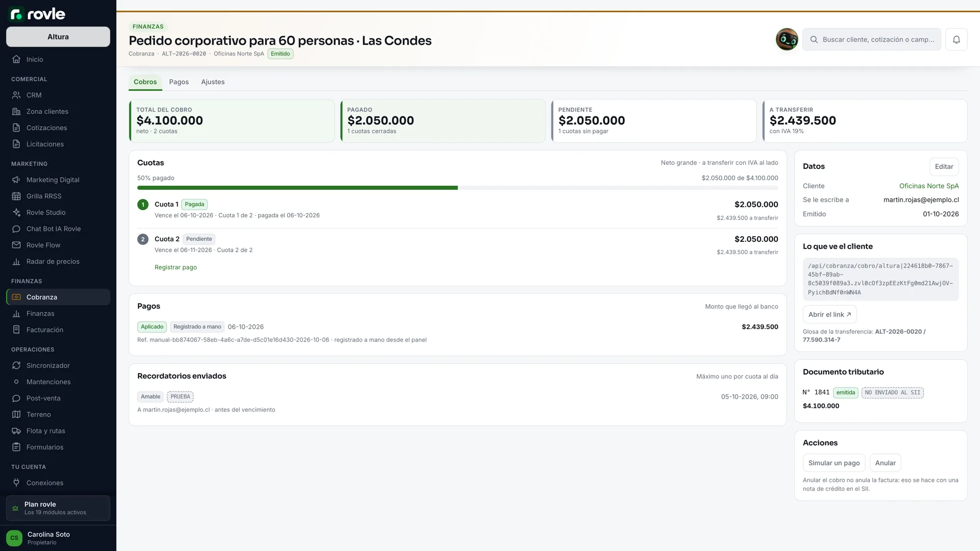980x551 pixels.
Task: Click the A TRANSFERIR $2.439.500 card
Action: 865,120
